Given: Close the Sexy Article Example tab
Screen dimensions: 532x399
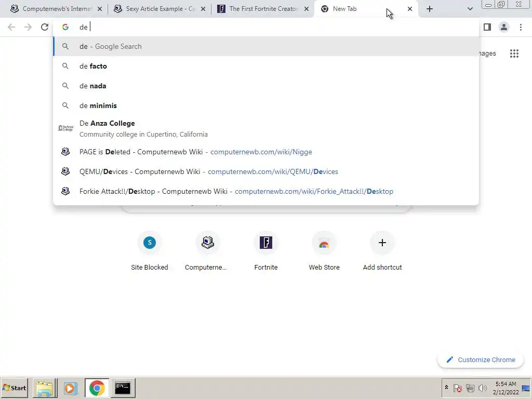Looking at the screenshot, I should pyautogui.click(x=203, y=9).
